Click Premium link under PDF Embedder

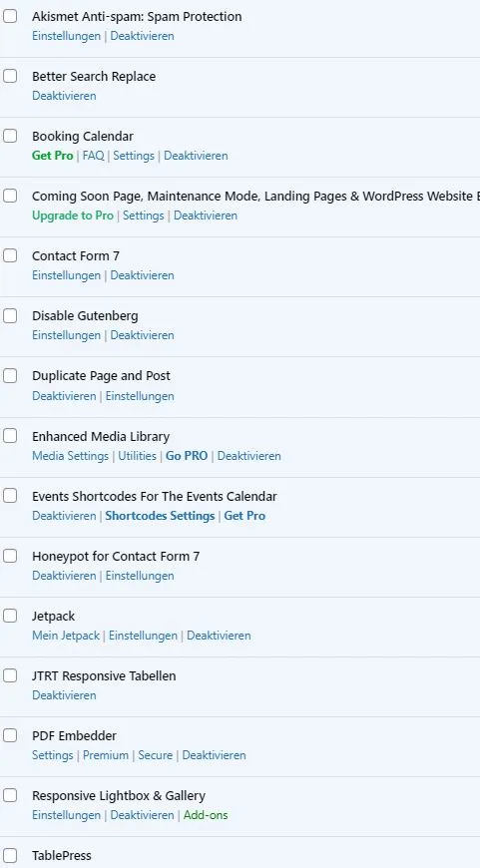pos(106,755)
